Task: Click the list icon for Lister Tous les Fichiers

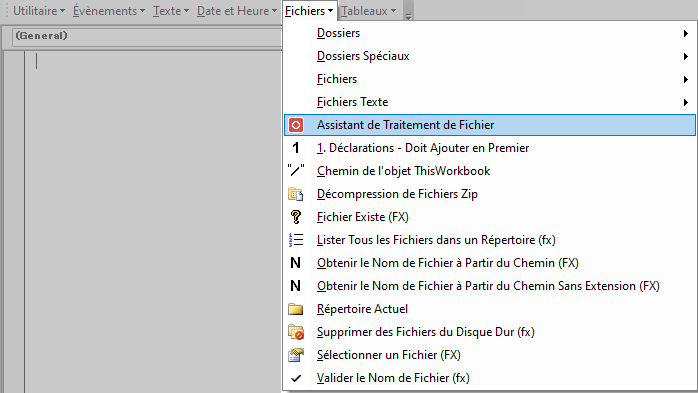Action: pyautogui.click(x=296, y=240)
